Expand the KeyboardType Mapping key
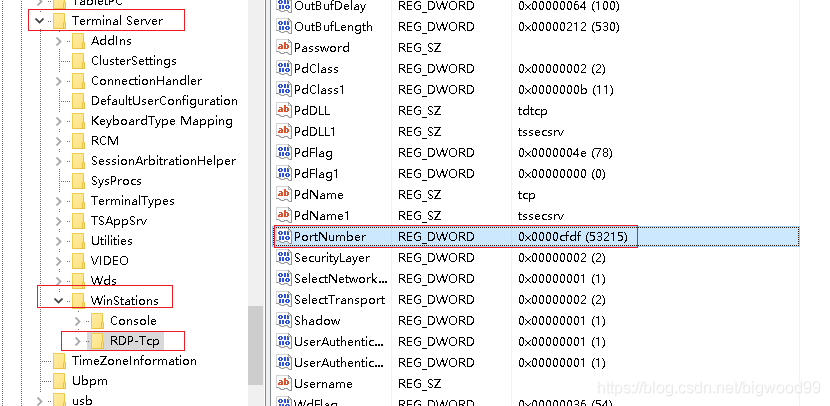The image size is (830, 406). click(x=59, y=121)
